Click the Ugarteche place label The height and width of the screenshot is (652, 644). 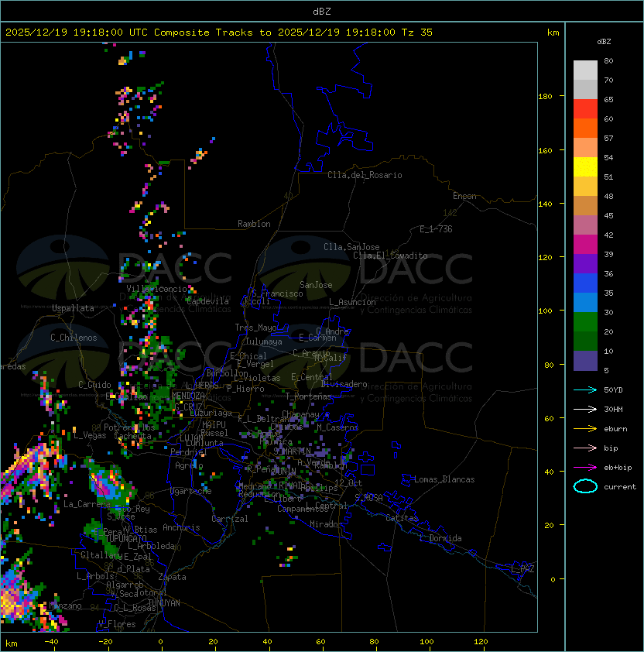tap(191, 491)
